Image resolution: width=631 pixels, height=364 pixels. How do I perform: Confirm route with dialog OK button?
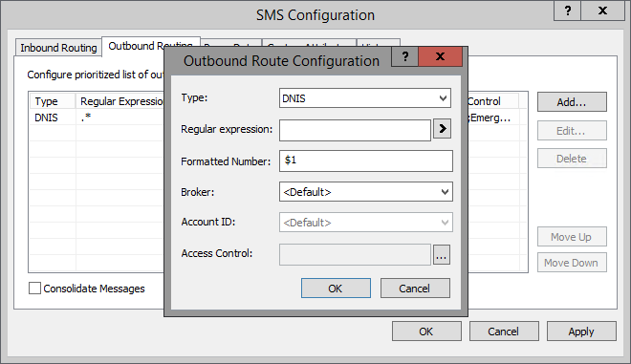point(336,288)
